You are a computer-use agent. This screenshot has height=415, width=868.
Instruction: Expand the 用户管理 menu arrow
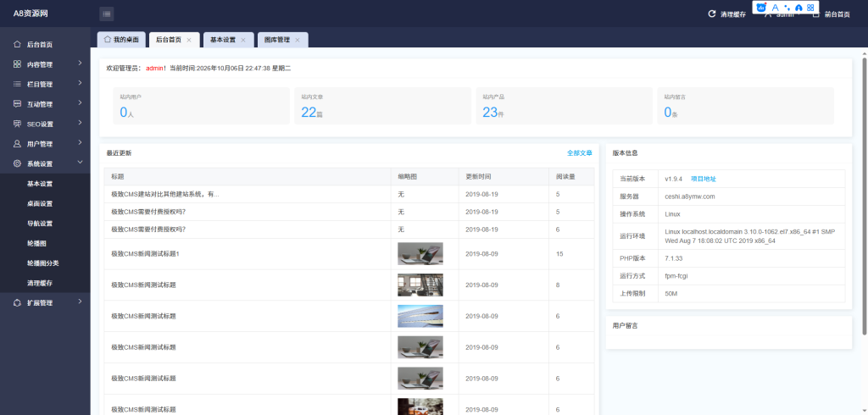(x=81, y=143)
